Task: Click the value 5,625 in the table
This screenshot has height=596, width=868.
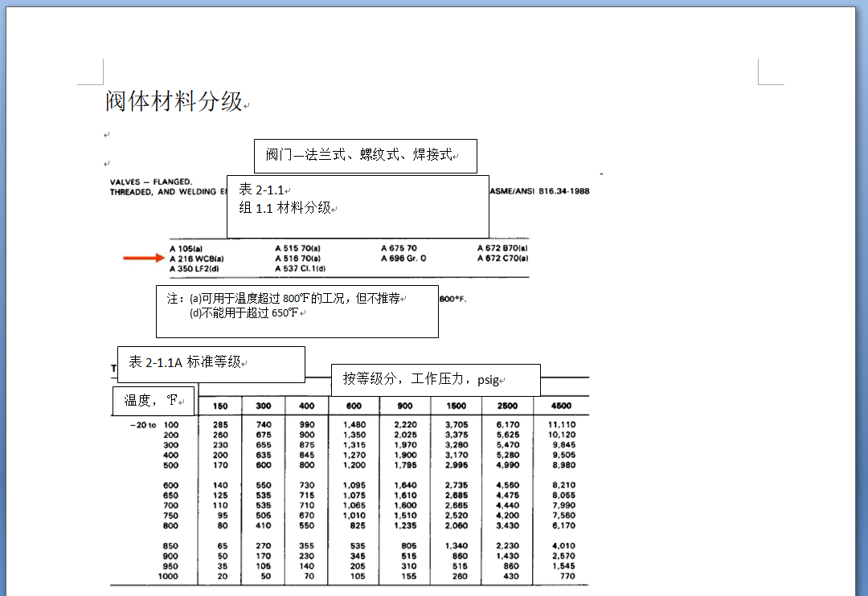Action: click(x=508, y=435)
